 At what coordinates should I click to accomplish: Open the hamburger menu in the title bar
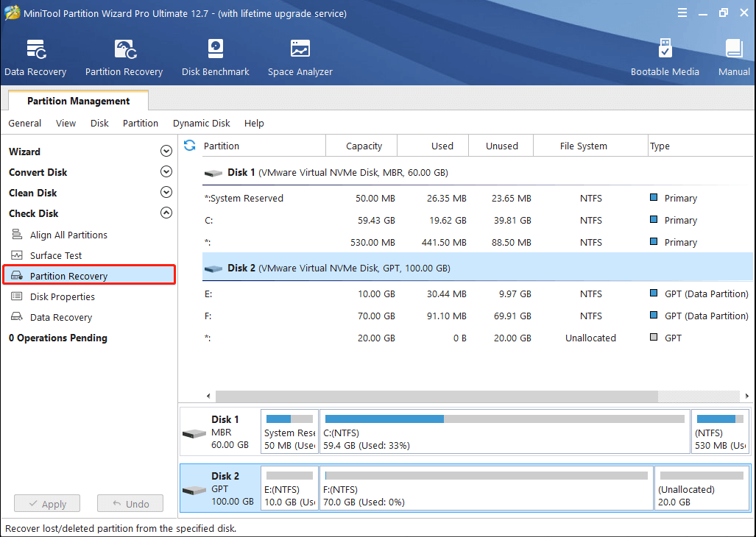tap(682, 13)
